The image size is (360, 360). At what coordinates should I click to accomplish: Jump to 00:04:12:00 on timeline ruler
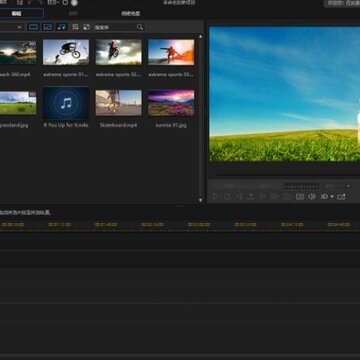(x=292, y=225)
